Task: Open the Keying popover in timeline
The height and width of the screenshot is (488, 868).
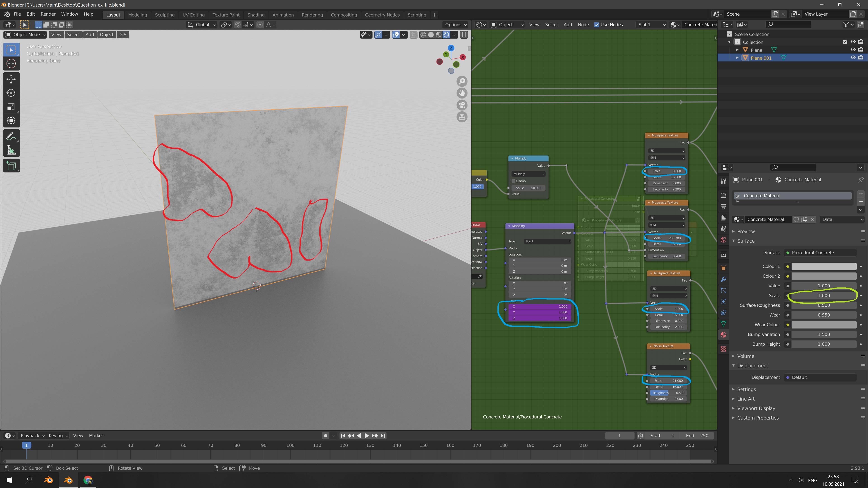Action: pos(58,435)
